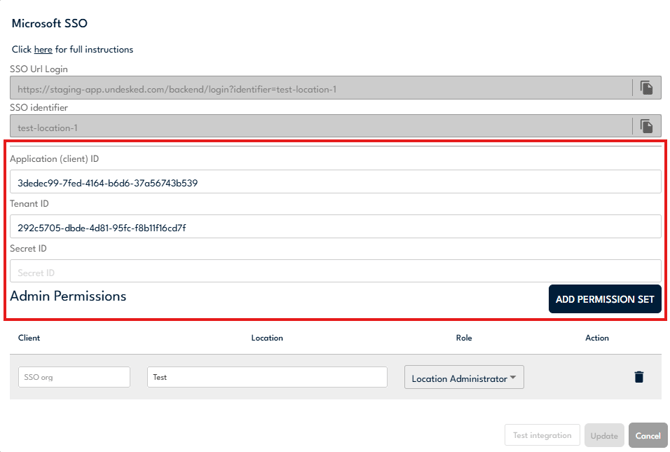The height and width of the screenshot is (452, 670).
Task: Click the Role column header
Action: point(463,338)
